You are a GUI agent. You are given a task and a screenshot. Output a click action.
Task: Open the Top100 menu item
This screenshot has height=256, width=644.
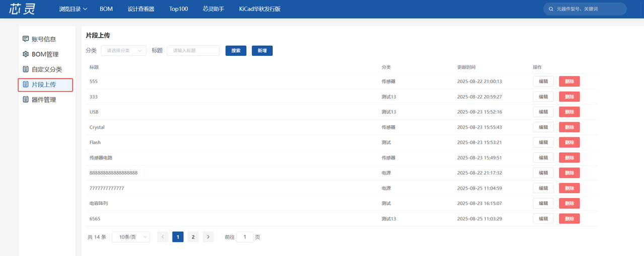click(x=178, y=9)
